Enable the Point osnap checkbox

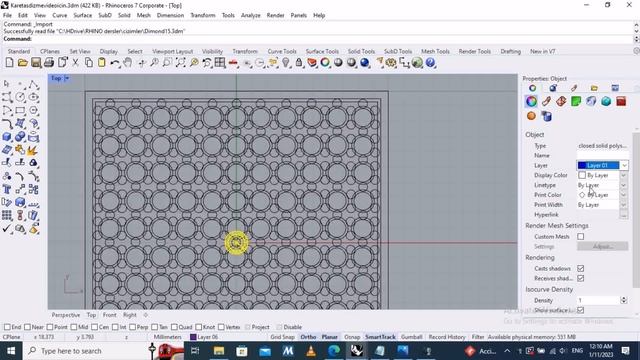50,327
